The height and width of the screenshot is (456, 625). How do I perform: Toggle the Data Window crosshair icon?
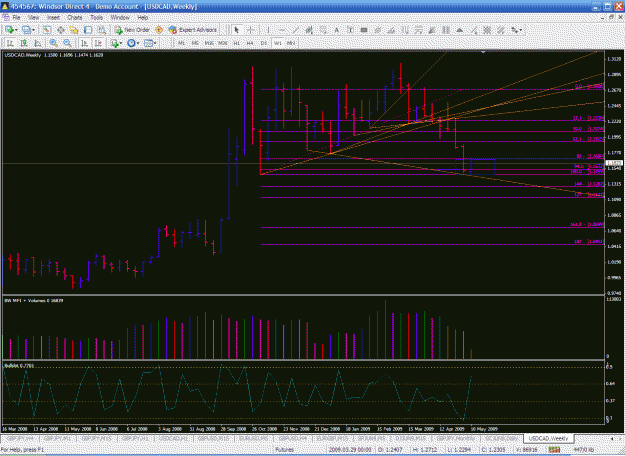[x=61, y=30]
